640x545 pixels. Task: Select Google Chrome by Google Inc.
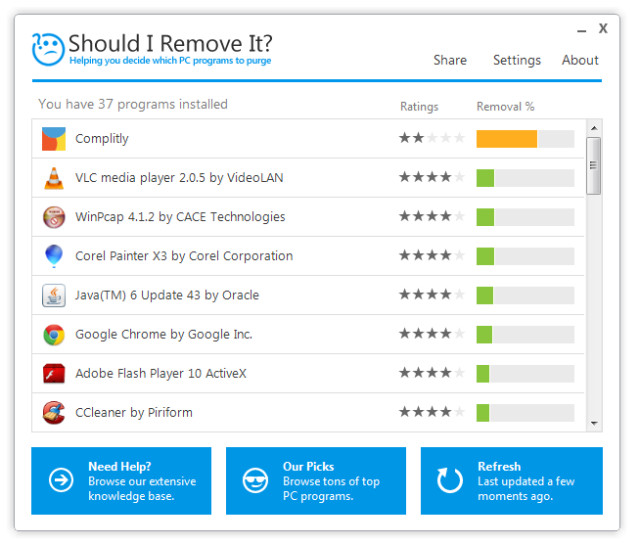tap(164, 334)
